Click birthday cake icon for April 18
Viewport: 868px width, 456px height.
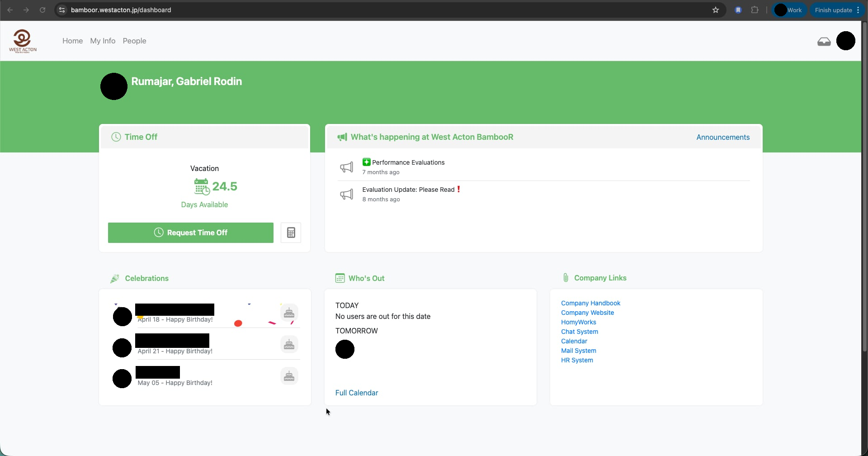tap(289, 313)
